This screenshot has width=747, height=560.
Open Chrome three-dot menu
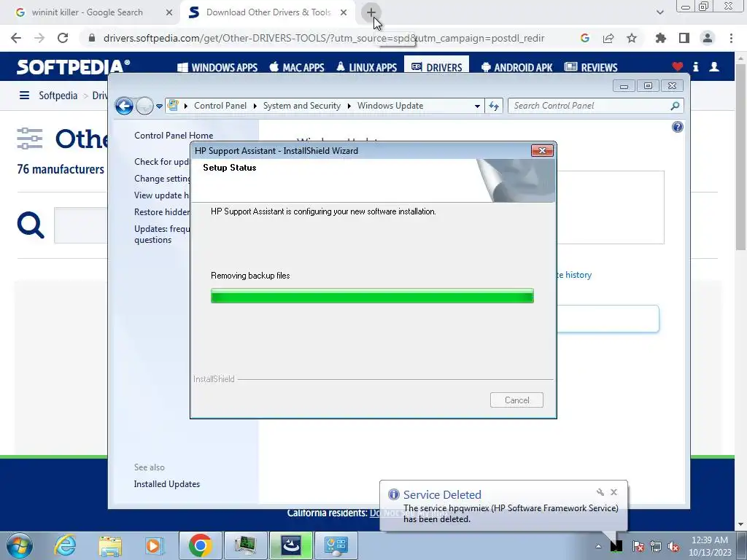click(731, 38)
